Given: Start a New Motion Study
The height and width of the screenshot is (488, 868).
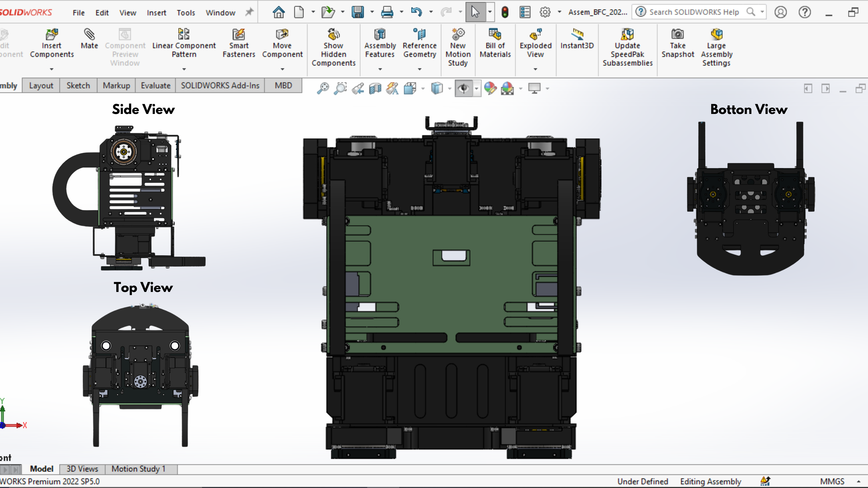Looking at the screenshot, I should point(458,47).
